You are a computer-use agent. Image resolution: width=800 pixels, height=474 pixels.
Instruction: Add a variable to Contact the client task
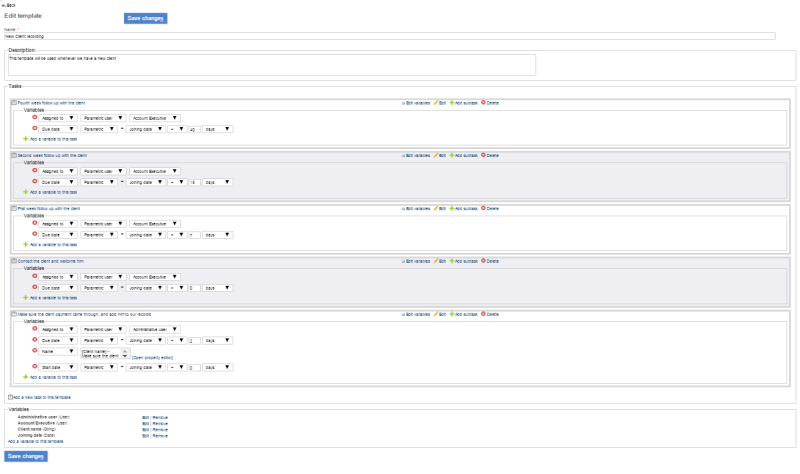(53, 297)
